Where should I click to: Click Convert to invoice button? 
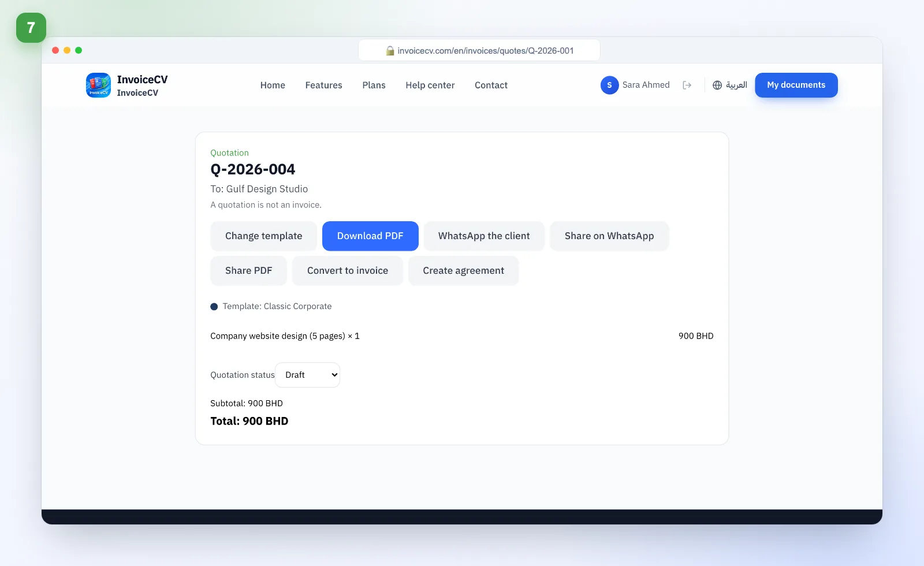click(x=348, y=270)
